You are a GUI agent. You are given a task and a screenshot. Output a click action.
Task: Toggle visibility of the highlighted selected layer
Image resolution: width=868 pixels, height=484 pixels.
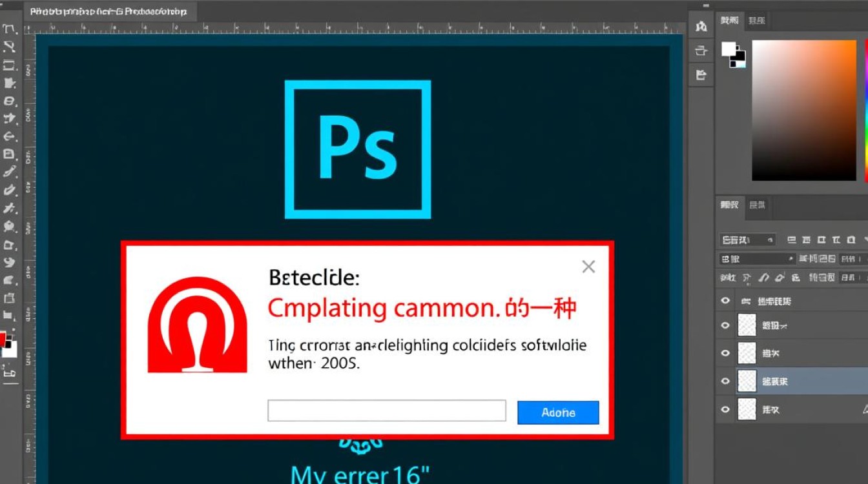(x=725, y=381)
